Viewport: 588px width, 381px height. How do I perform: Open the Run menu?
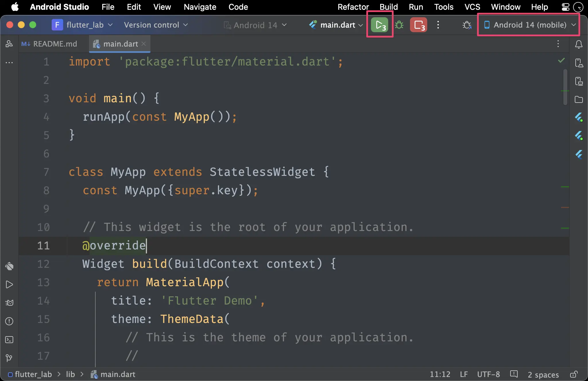(x=416, y=7)
